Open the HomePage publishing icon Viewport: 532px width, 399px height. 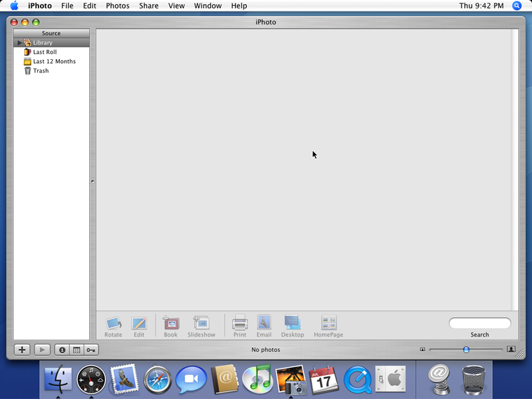coord(329,324)
